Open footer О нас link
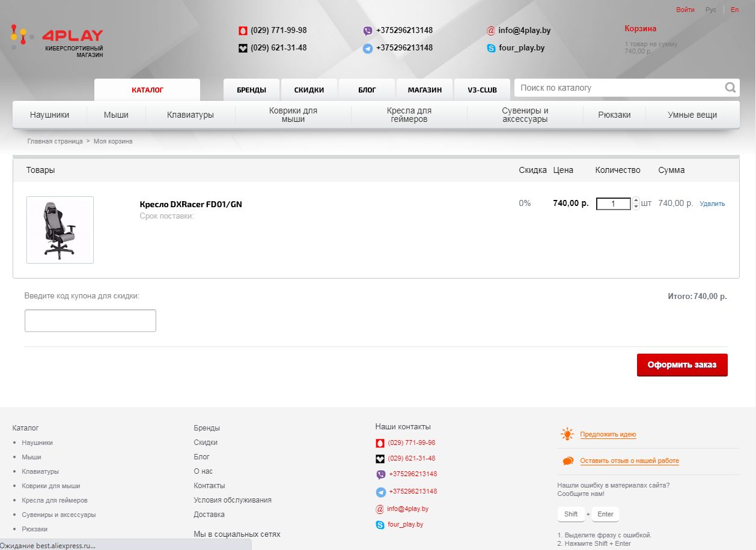756x550 pixels. [203, 471]
